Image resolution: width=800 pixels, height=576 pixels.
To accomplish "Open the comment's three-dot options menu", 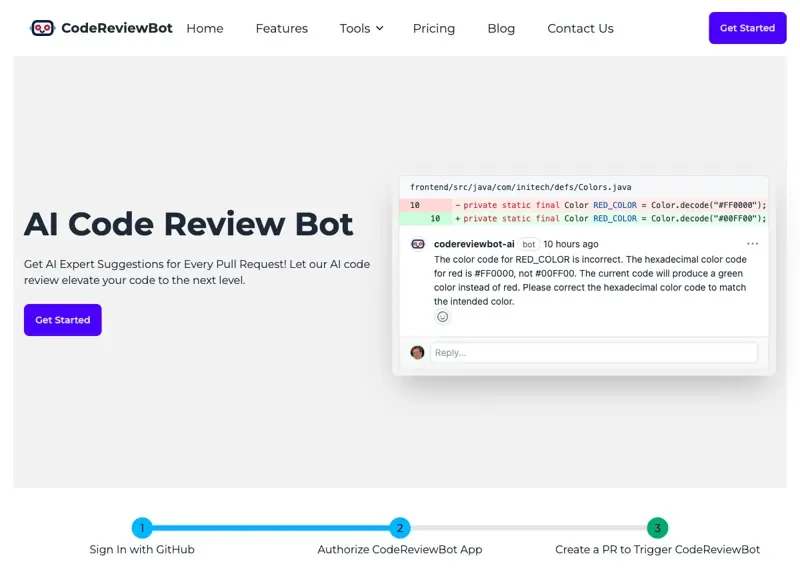I will [753, 244].
